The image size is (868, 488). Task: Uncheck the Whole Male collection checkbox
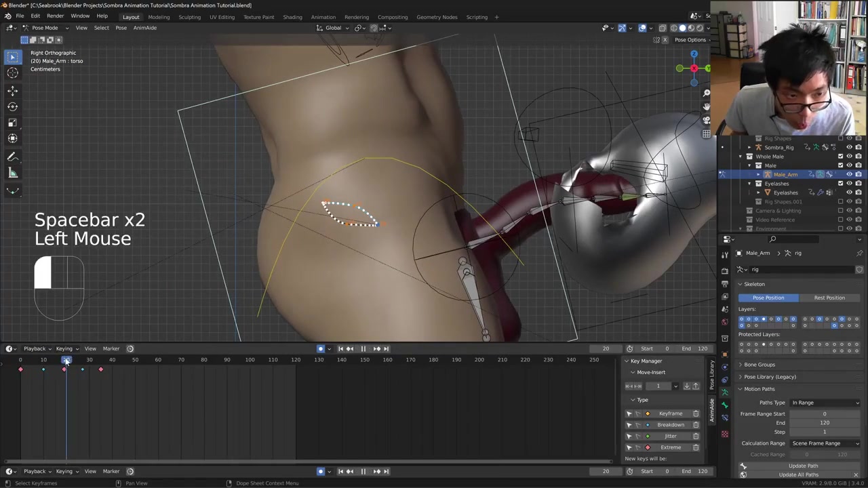[x=840, y=157]
